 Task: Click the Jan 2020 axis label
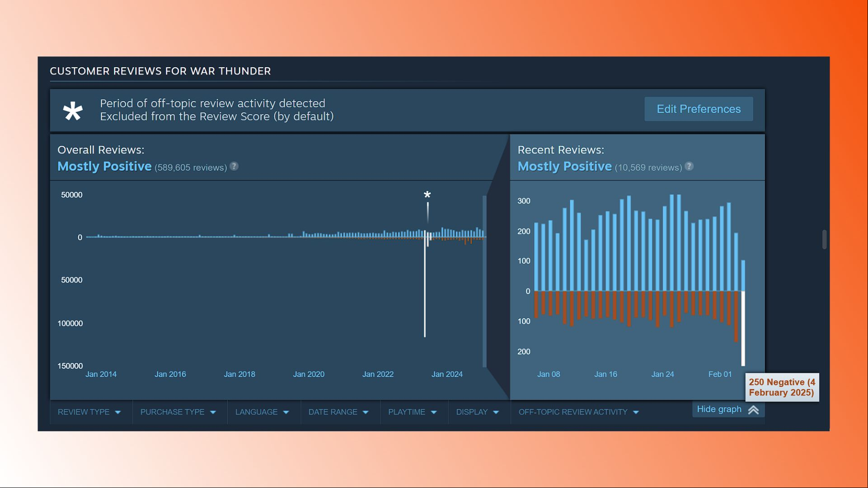(x=309, y=374)
